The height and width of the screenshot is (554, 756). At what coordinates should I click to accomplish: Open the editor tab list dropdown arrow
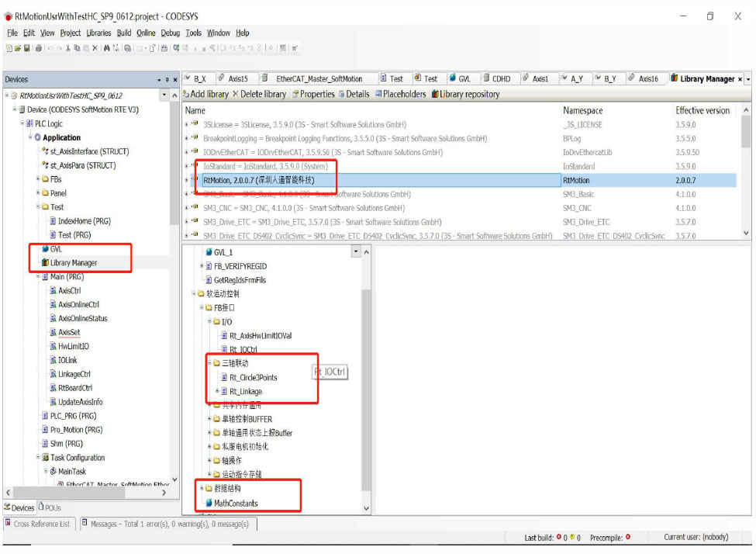click(x=749, y=79)
